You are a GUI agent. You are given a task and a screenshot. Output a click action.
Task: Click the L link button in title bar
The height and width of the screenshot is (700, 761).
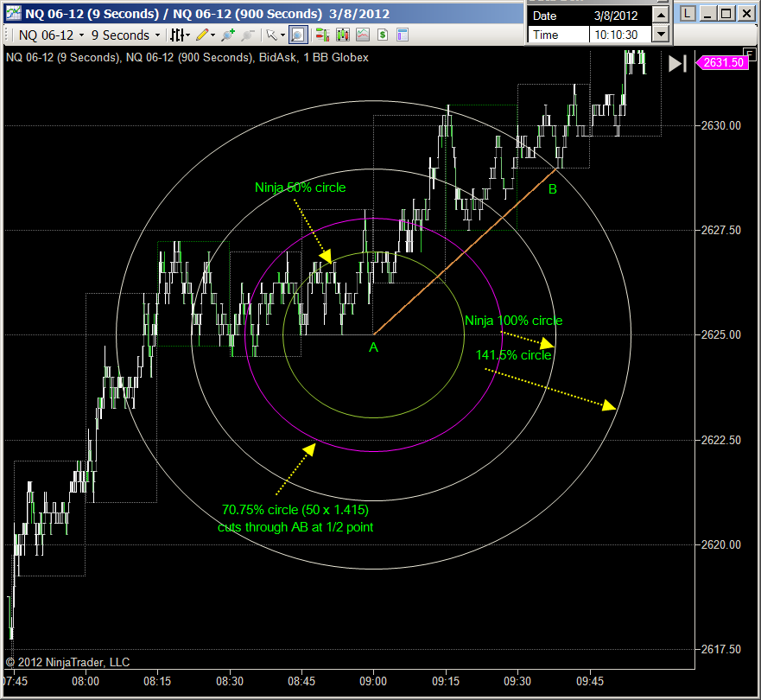point(688,14)
